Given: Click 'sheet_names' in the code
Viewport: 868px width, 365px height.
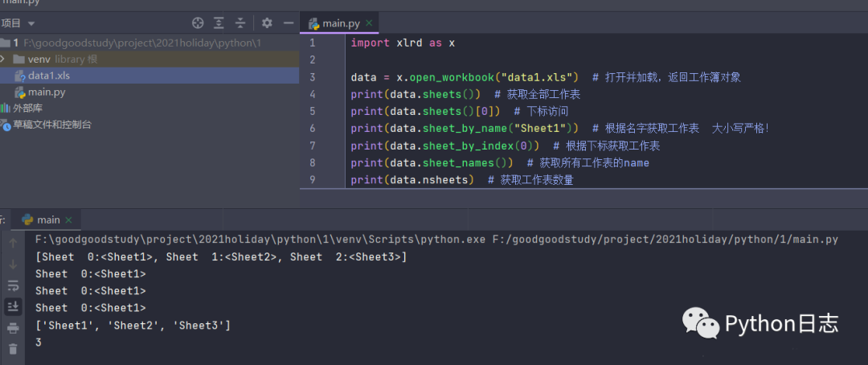Looking at the screenshot, I should click(458, 163).
